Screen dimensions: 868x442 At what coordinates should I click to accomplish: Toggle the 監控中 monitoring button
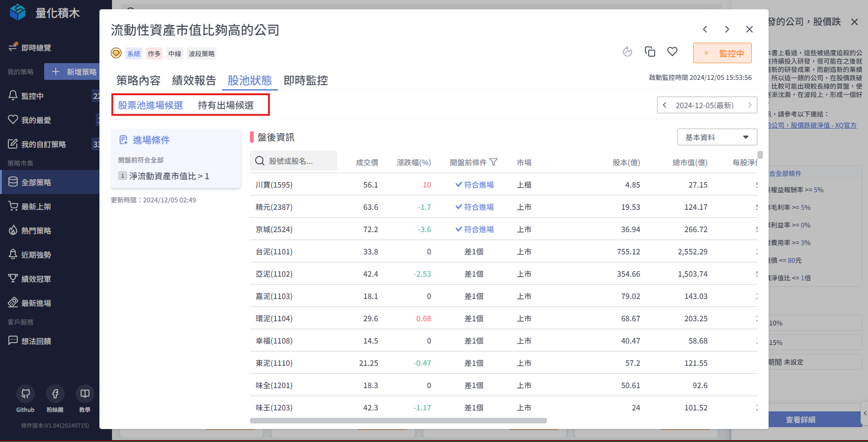tap(722, 53)
